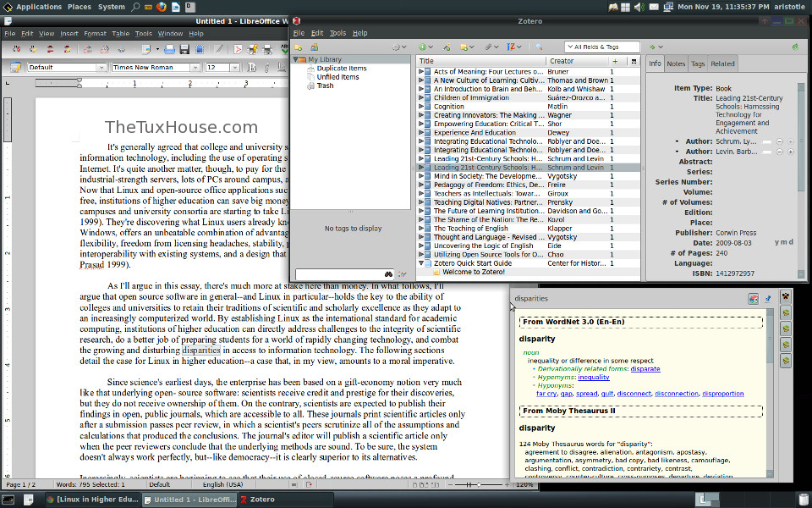Toggle Italic formatting in Writer

(x=266, y=67)
